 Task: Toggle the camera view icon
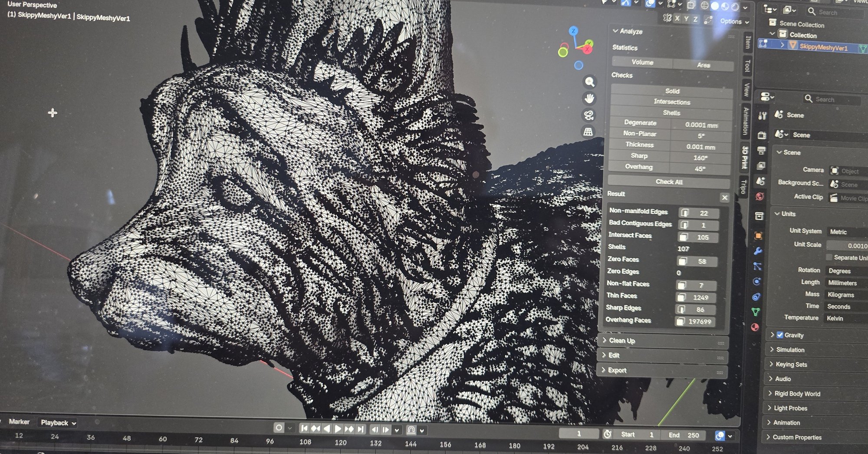[589, 115]
